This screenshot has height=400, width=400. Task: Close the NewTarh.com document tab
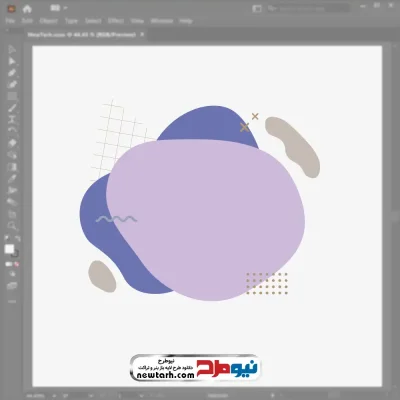click(x=142, y=34)
